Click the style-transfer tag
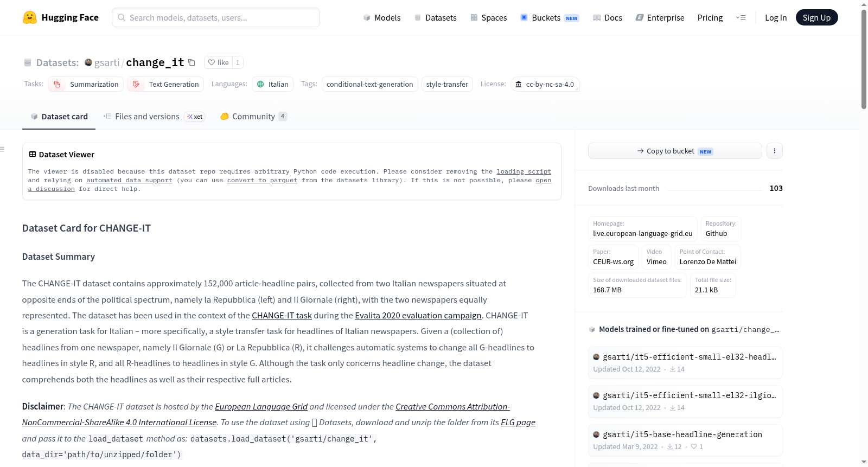Image resolution: width=868 pixels, height=467 pixels. coord(447,84)
